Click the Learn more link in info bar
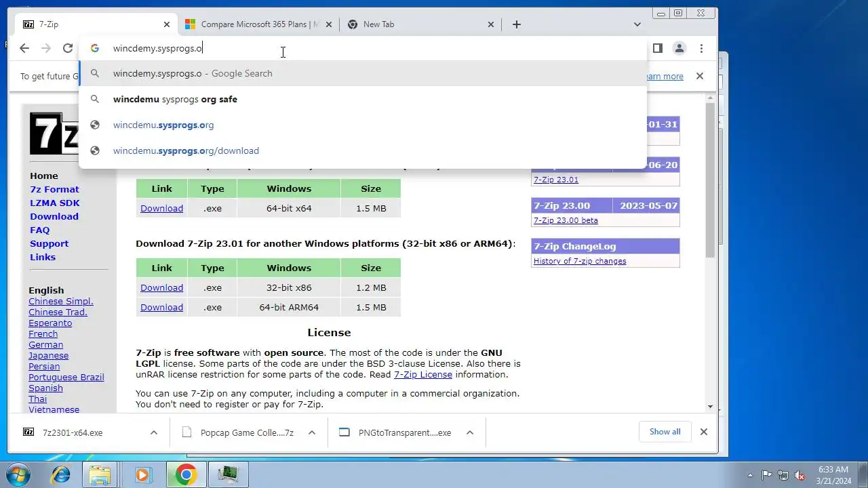The height and width of the screenshot is (488, 868). pos(663,76)
